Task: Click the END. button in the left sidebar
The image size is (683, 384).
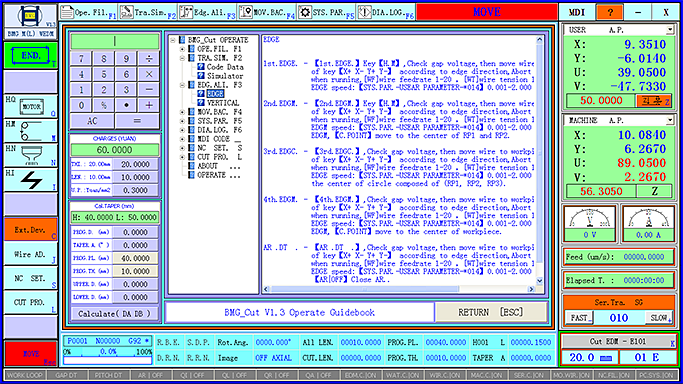Action: point(30,56)
